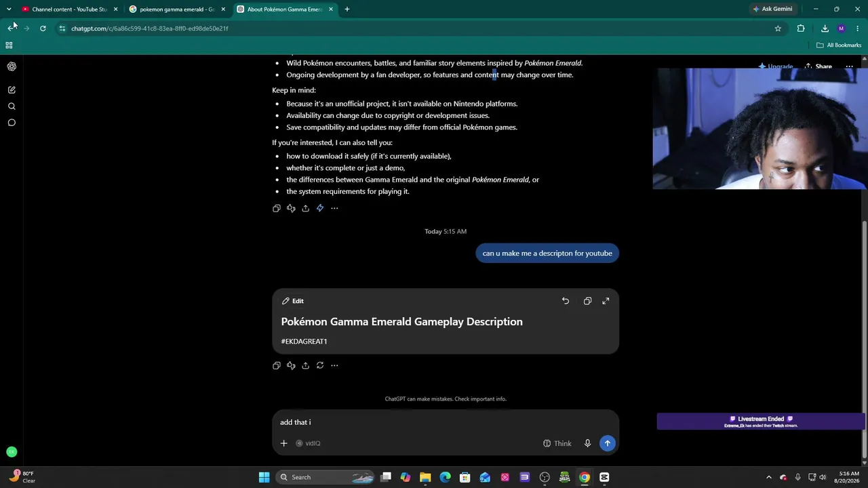Viewport: 868px width, 488px height.
Task: Click the user message about youtube description
Action: click(547, 253)
